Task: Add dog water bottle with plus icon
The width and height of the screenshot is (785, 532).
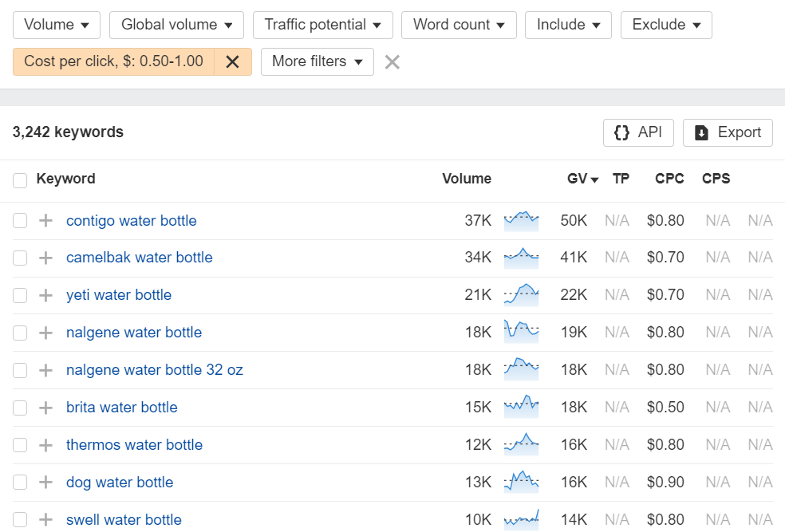Action: pyautogui.click(x=45, y=483)
